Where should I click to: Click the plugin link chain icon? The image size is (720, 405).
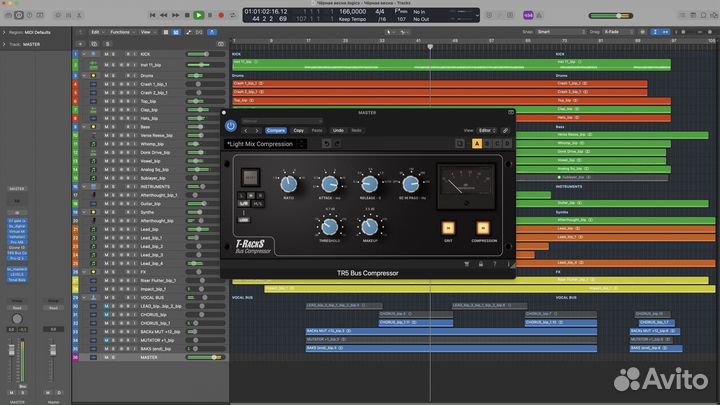click(x=506, y=130)
